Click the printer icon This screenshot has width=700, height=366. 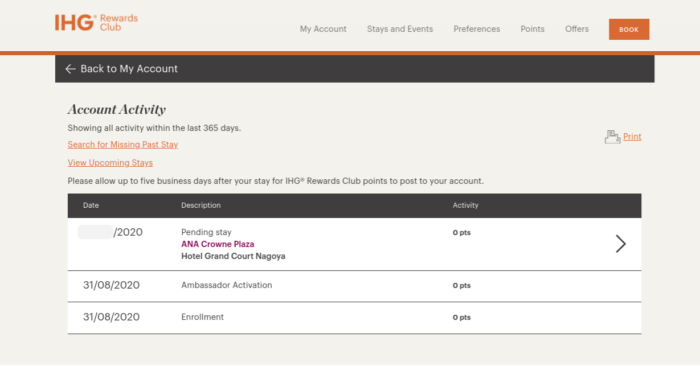(x=612, y=137)
